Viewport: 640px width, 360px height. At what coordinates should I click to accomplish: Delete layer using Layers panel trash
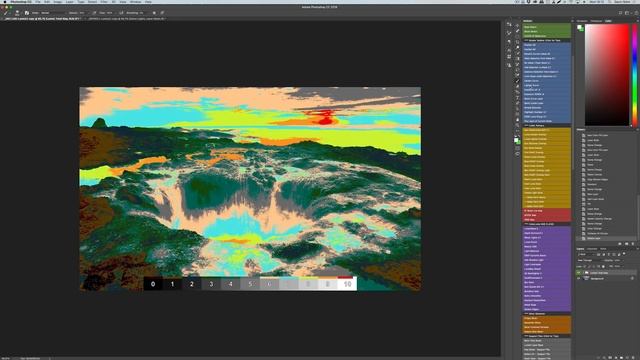click(633, 358)
